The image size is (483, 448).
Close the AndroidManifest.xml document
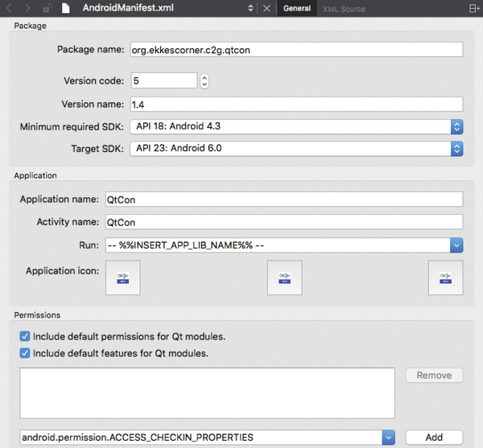tap(267, 9)
